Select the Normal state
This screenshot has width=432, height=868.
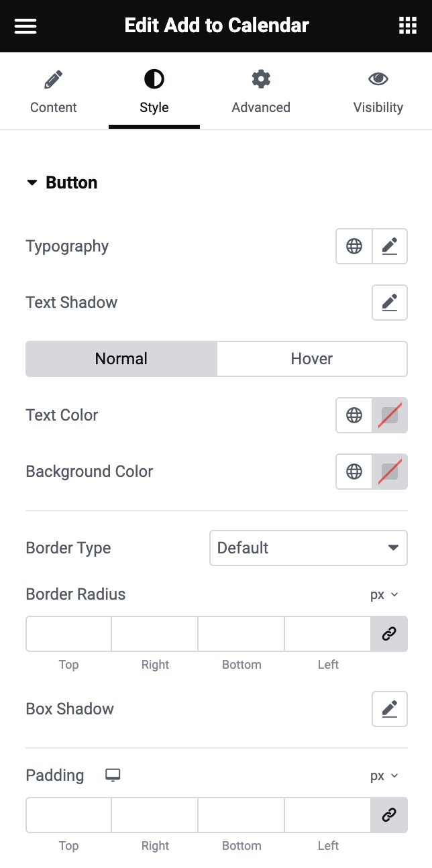[x=121, y=359]
